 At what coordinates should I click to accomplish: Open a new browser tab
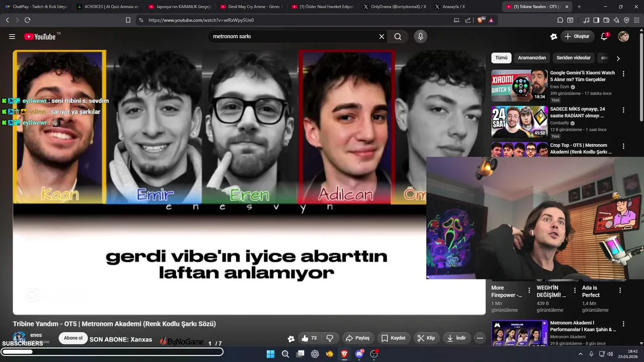[579, 7]
